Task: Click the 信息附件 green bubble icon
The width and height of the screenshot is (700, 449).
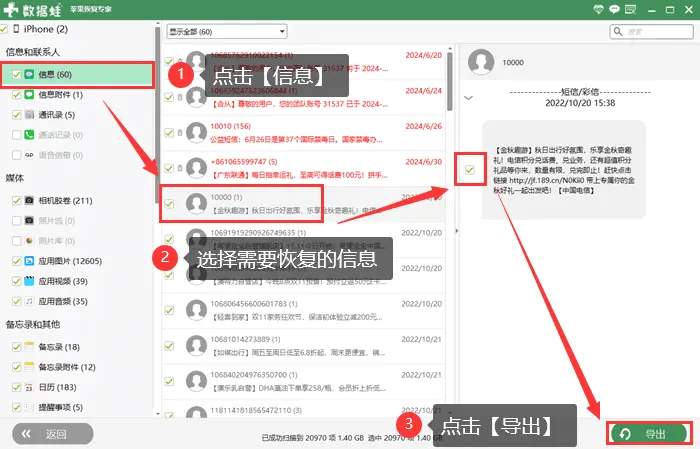Action: pos(29,95)
